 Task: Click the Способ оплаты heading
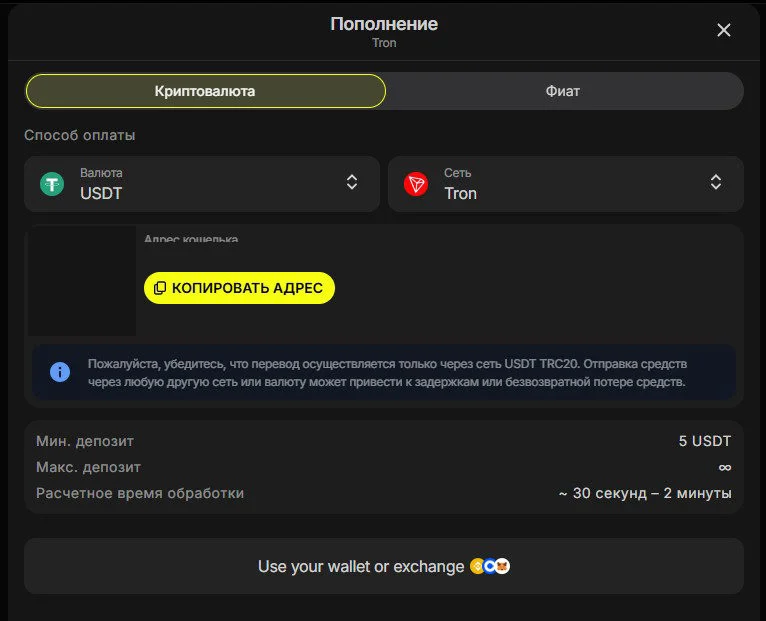pyautogui.click(x=80, y=135)
